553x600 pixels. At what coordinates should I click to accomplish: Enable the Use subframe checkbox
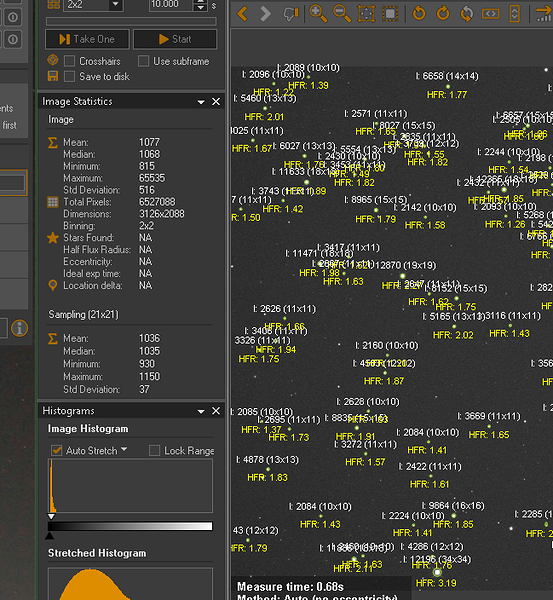pos(144,61)
